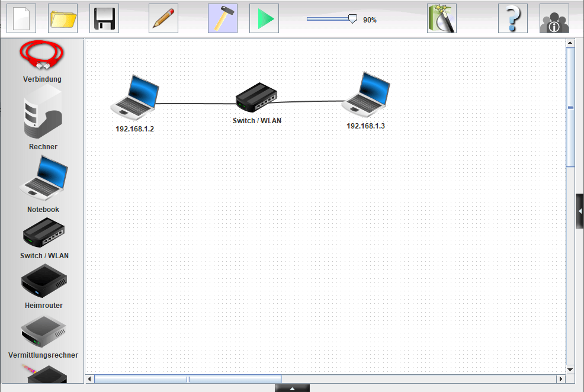Expand the right side panel arrow
This screenshot has height=392, width=584.
click(x=580, y=211)
